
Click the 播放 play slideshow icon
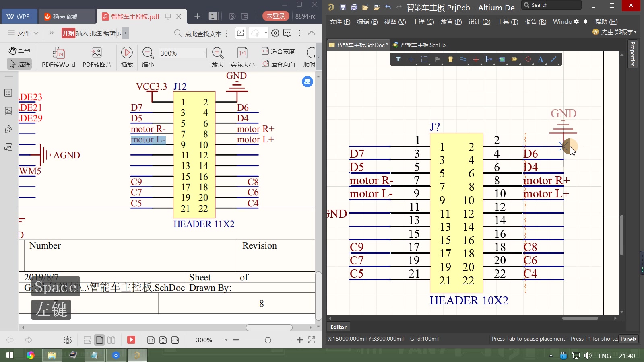click(x=127, y=57)
